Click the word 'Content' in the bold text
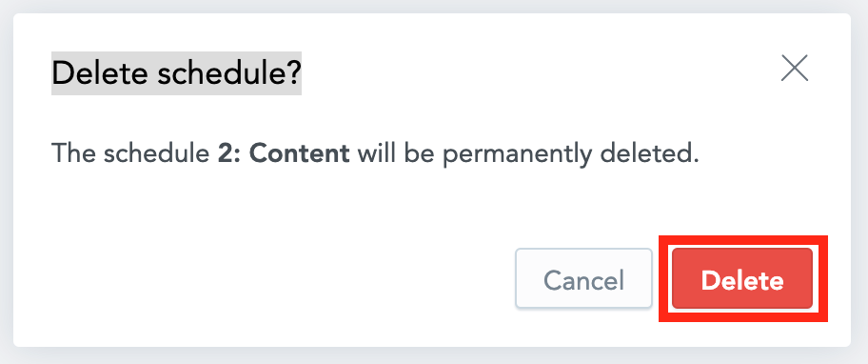The width and height of the screenshot is (868, 364). (299, 153)
